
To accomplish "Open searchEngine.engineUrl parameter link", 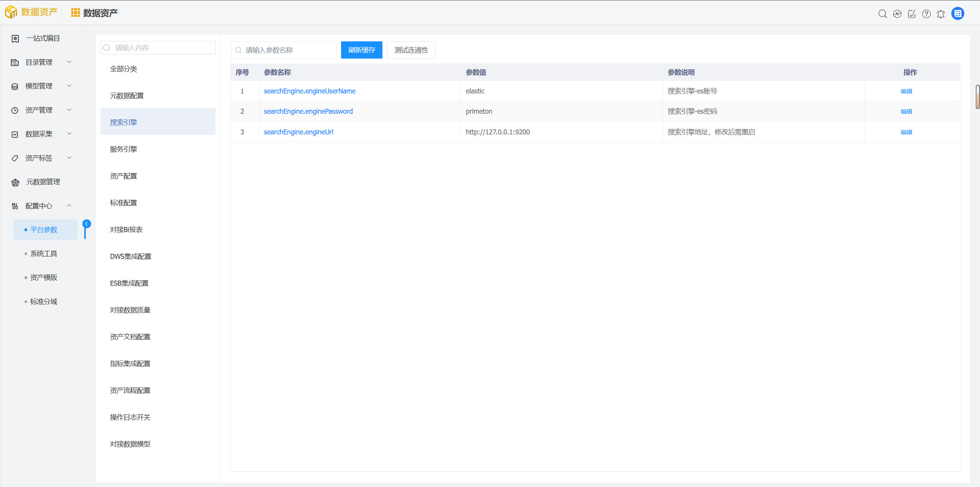I will pos(298,132).
